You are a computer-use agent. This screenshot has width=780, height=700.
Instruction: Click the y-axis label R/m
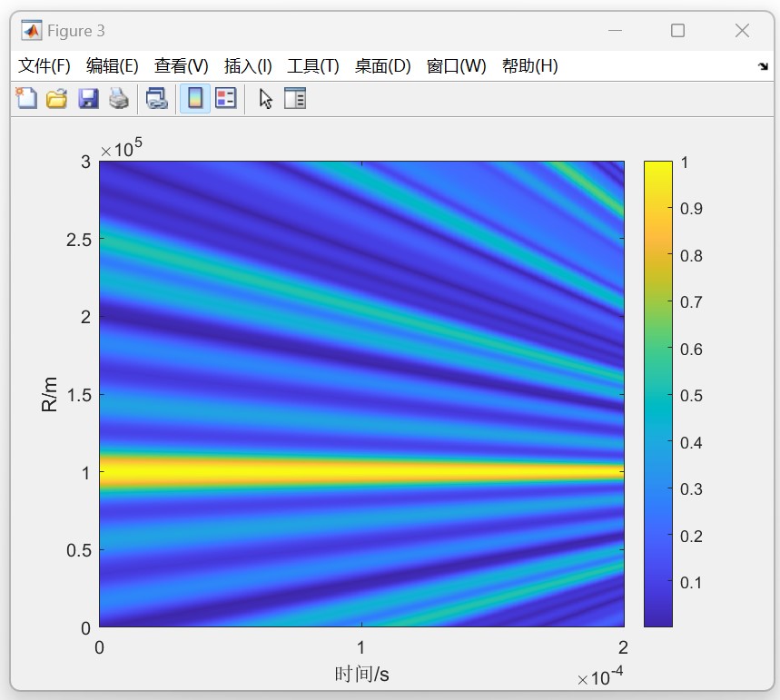coord(49,394)
